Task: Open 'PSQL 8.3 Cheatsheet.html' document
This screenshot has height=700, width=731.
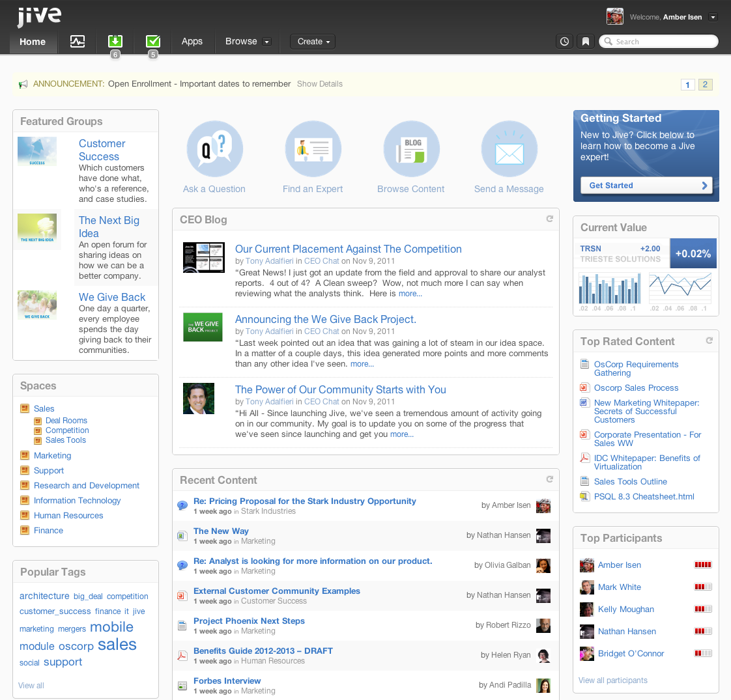Action: point(644,496)
